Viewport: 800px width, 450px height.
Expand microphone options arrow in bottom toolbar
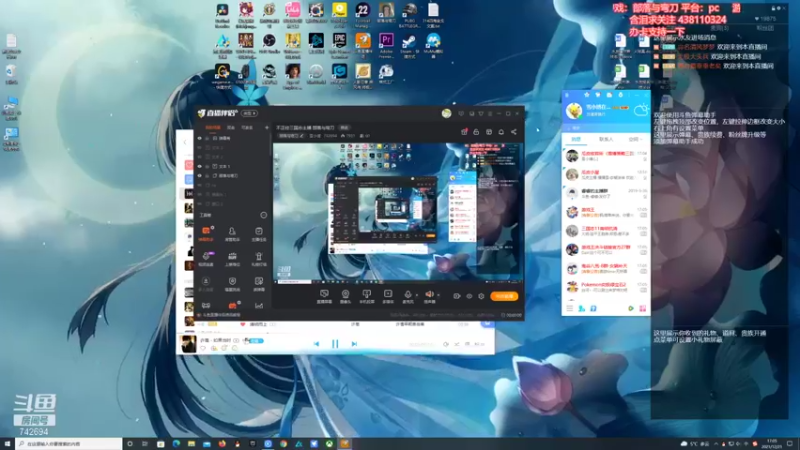[x=416, y=295]
